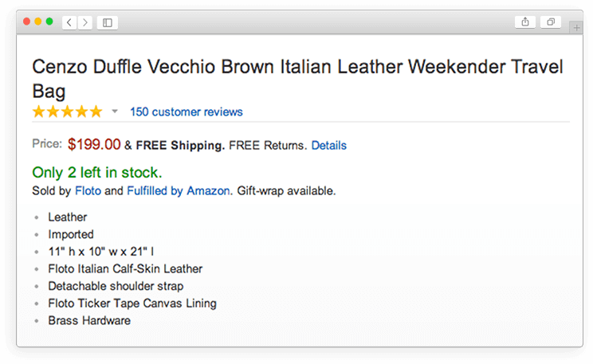Click the red close window button
This screenshot has height=364, width=593.
[x=26, y=22]
